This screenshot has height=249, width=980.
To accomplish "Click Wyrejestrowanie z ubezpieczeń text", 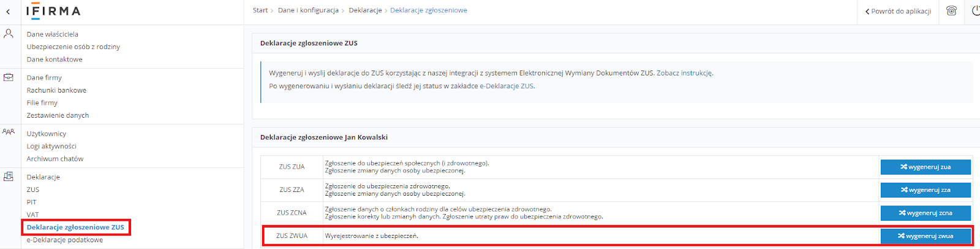I will (371, 236).
